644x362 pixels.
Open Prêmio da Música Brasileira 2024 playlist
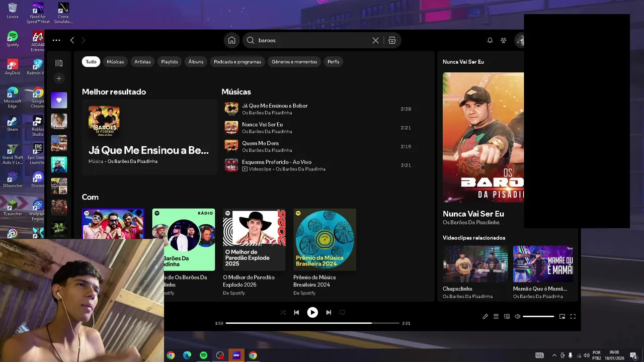(x=325, y=252)
